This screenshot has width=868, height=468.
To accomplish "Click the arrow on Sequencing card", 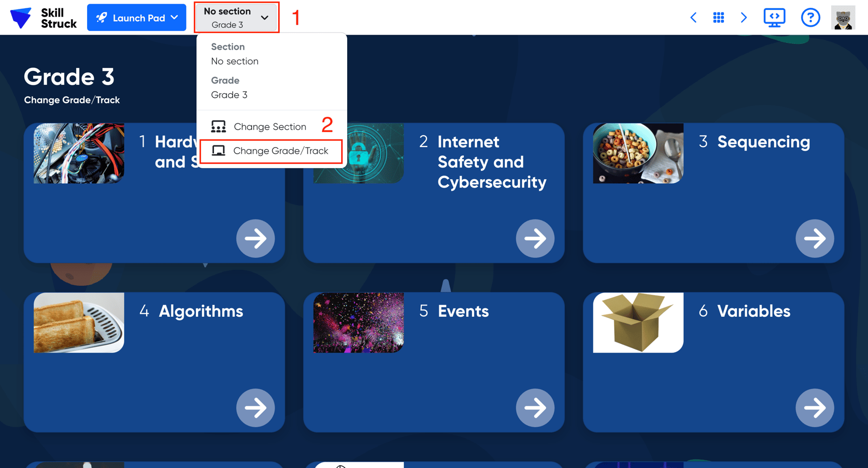I will 814,238.
